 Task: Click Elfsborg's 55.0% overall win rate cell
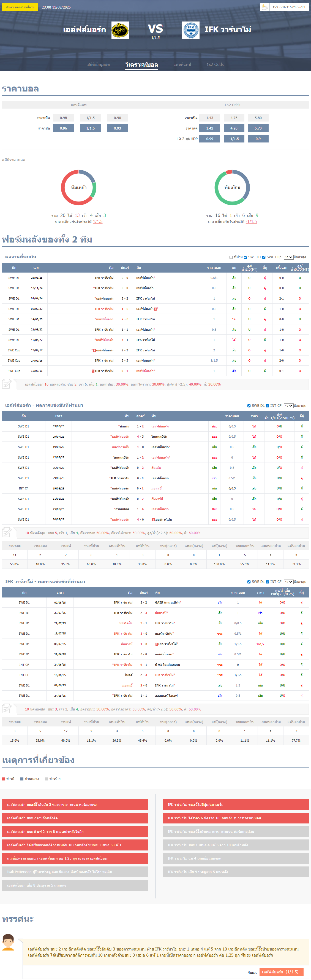tap(14, 564)
